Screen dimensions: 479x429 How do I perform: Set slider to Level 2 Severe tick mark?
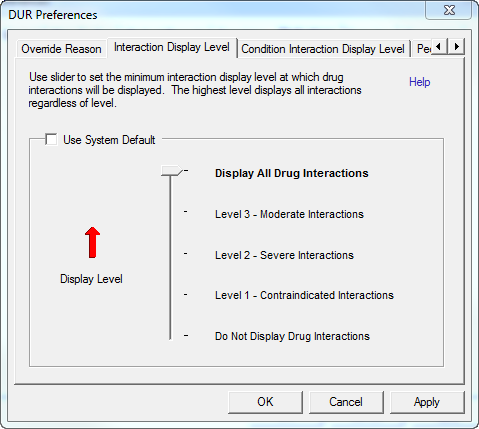[x=186, y=254]
